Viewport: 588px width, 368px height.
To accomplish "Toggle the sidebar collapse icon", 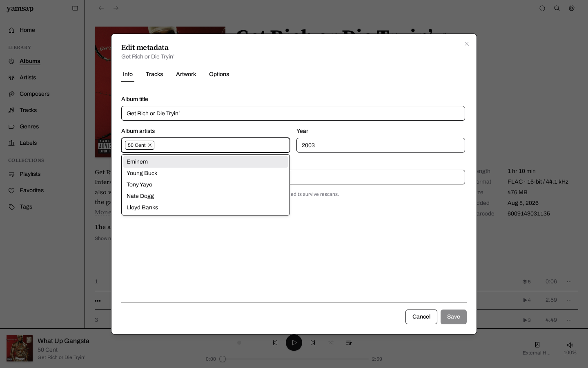I will coord(75,8).
